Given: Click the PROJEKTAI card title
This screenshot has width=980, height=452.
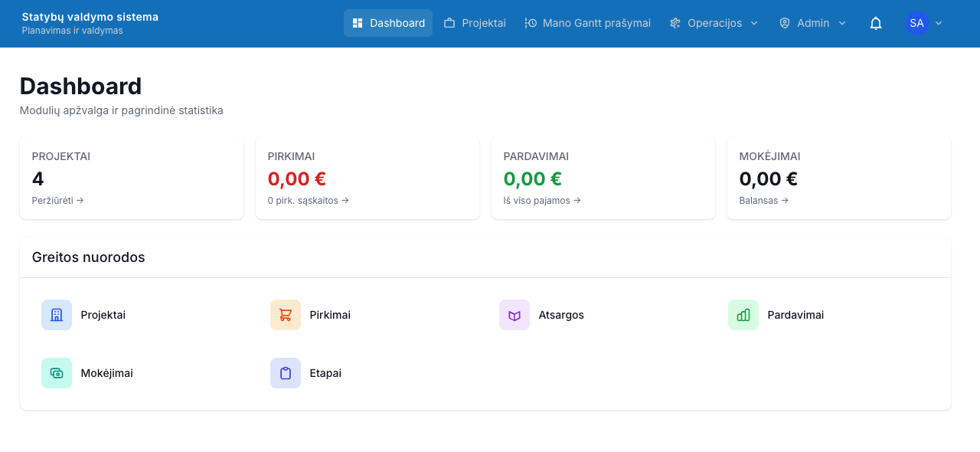Looking at the screenshot, I should coord(61,156).
